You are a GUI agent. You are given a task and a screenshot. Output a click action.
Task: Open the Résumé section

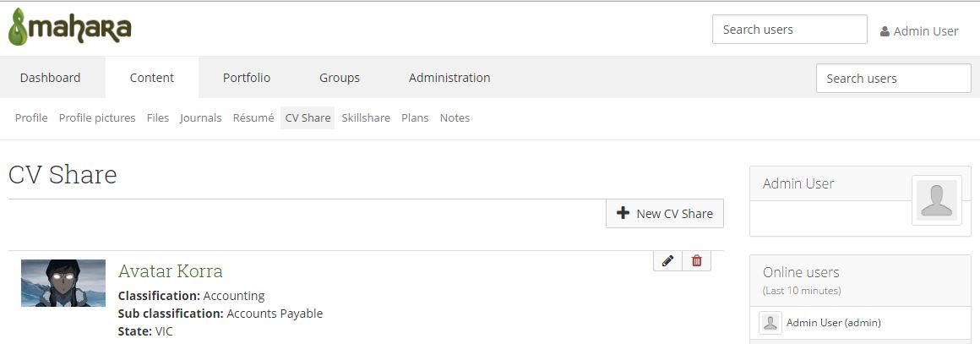click(253, 118)
